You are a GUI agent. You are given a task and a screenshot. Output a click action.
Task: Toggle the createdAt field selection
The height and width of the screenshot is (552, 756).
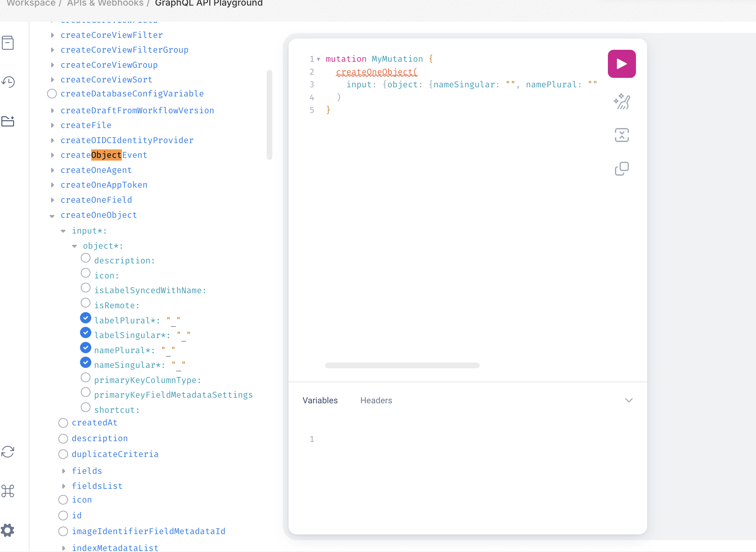[x=63, y=423]
